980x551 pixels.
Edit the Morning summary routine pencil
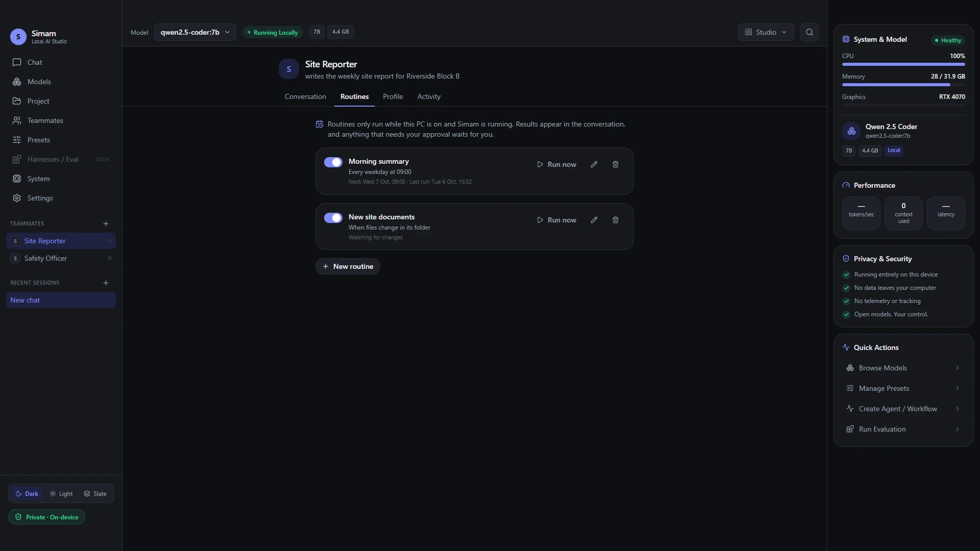coord(594,164)
